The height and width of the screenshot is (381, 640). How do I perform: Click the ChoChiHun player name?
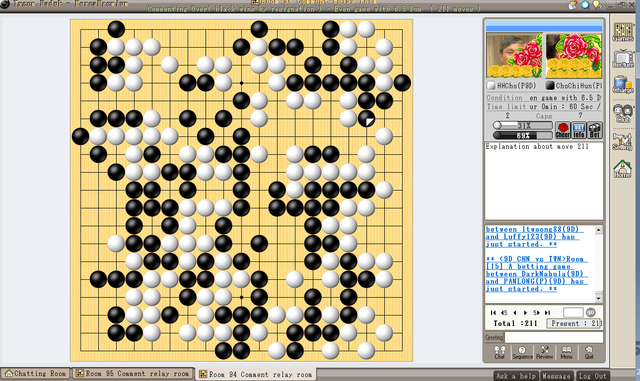click(579, 86)
